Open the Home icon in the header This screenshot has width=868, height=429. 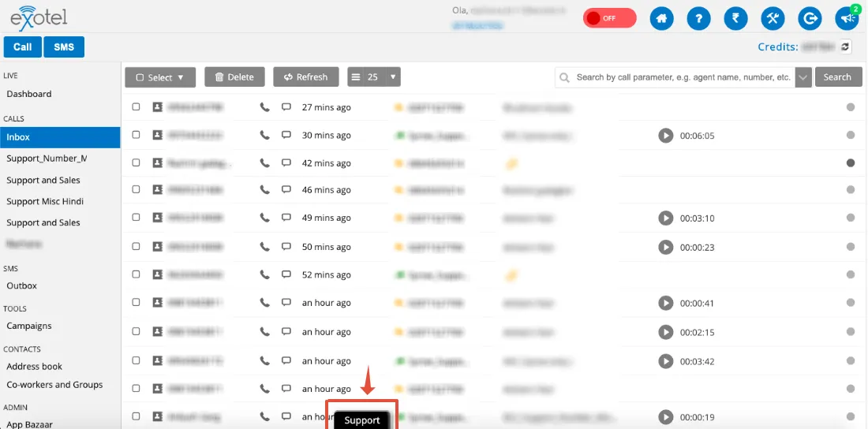(661, 19)
